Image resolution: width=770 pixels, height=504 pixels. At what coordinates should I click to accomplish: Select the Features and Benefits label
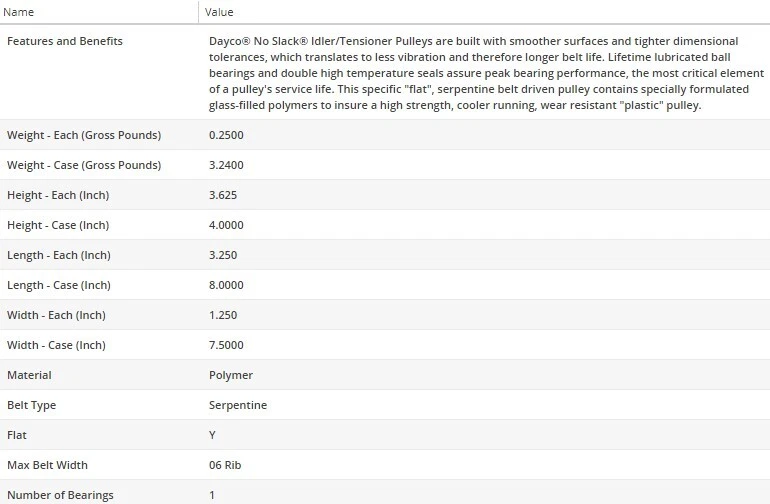(65, 41)
